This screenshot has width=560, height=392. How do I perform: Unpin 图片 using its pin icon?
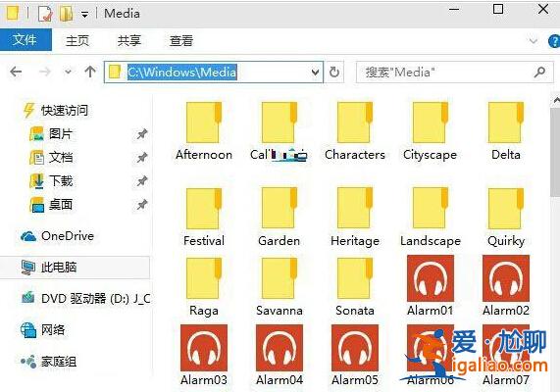pyautogui.click(x=142, y=134)
